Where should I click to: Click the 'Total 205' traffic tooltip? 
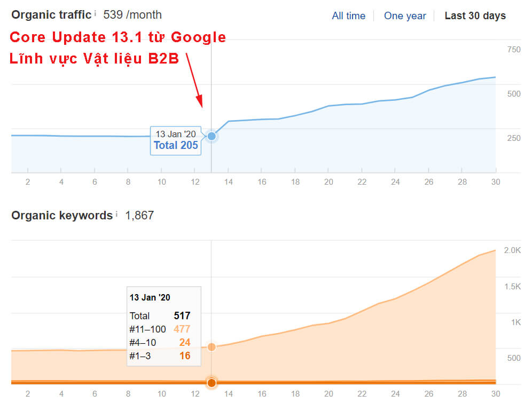click(x=176, y=140)
